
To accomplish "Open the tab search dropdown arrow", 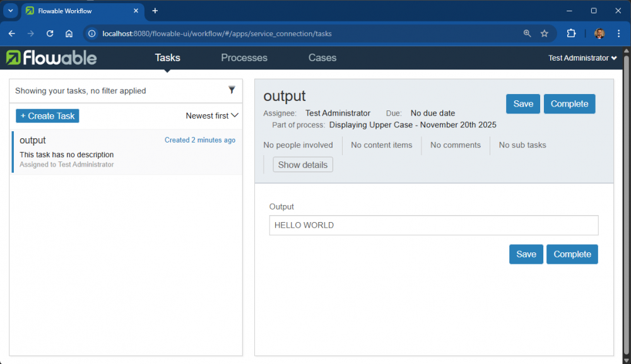I will (x=11, y=11).
